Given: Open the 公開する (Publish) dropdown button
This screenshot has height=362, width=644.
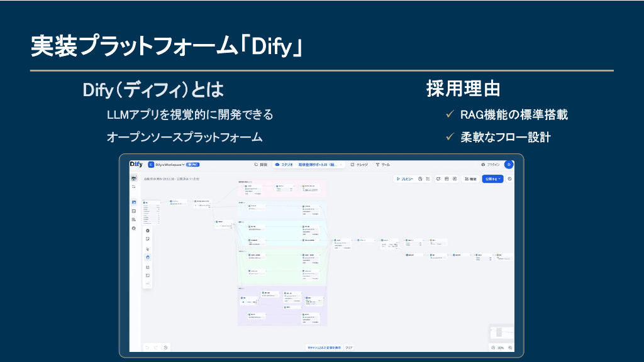Looking at the screenshot, I should coord(492,179).
